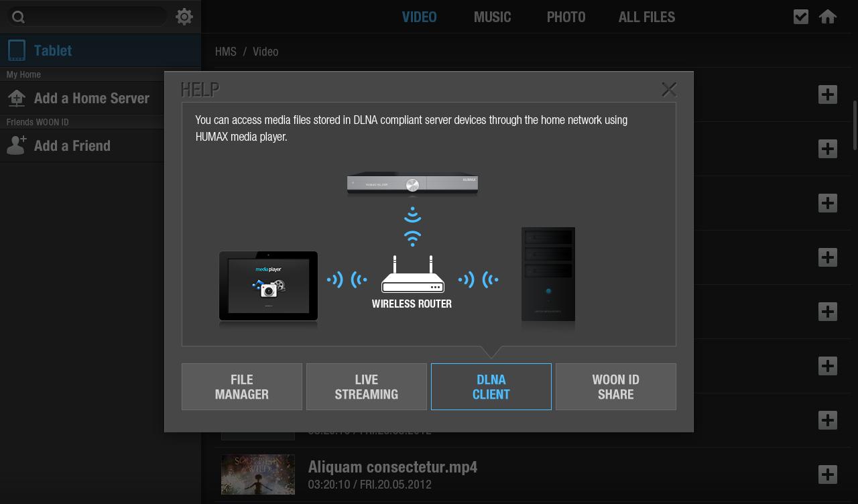Open the Aliquam consectetur.mp4 thumbnail
858x504 pixels.
[258, 475]
